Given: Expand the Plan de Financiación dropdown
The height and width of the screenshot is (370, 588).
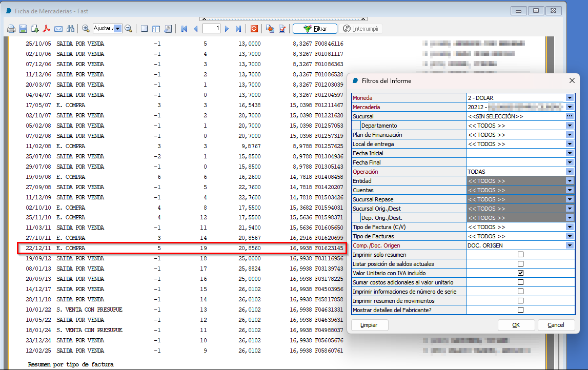Looking at the screenshot, I should (570, 135).
